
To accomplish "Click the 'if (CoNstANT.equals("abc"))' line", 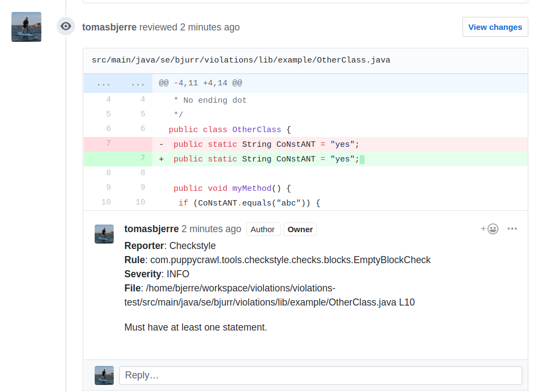I will pos(249,203).
